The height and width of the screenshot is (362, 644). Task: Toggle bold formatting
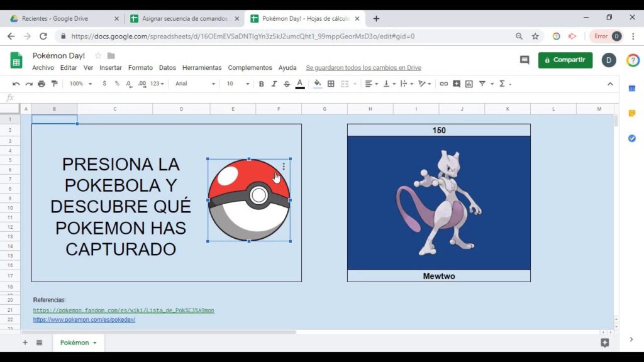click(261, 84)
